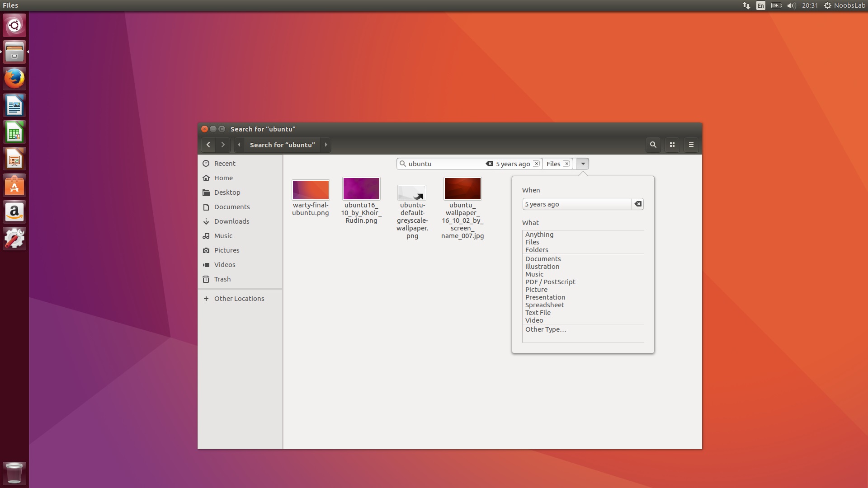Viewport: 868px width, 488px height.
Task: Launch Firefox from the Ubuntu launcher
Action: [x=14, y=78]
